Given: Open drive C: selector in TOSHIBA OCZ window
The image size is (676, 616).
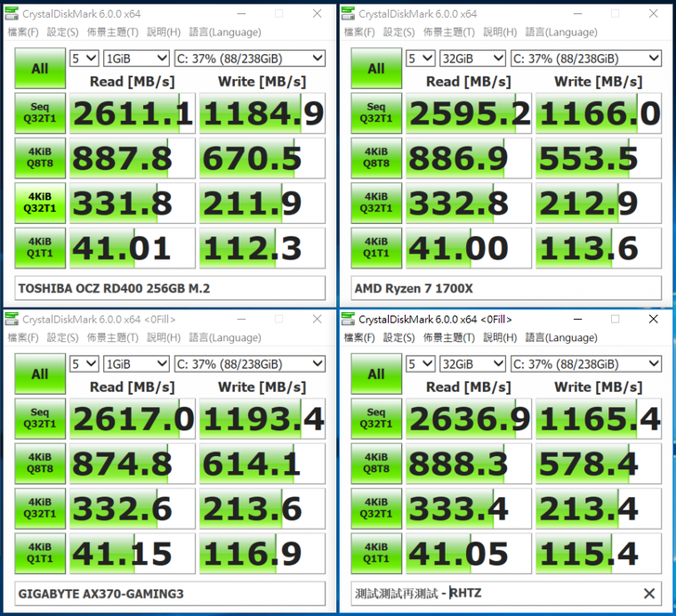Looking at the screenshot, I should tap(250, 59).
